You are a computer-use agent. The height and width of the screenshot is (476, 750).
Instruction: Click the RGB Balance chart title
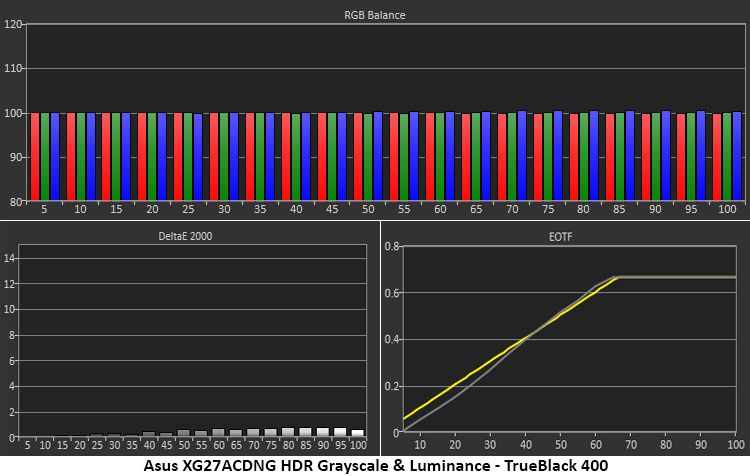point(375,15)
